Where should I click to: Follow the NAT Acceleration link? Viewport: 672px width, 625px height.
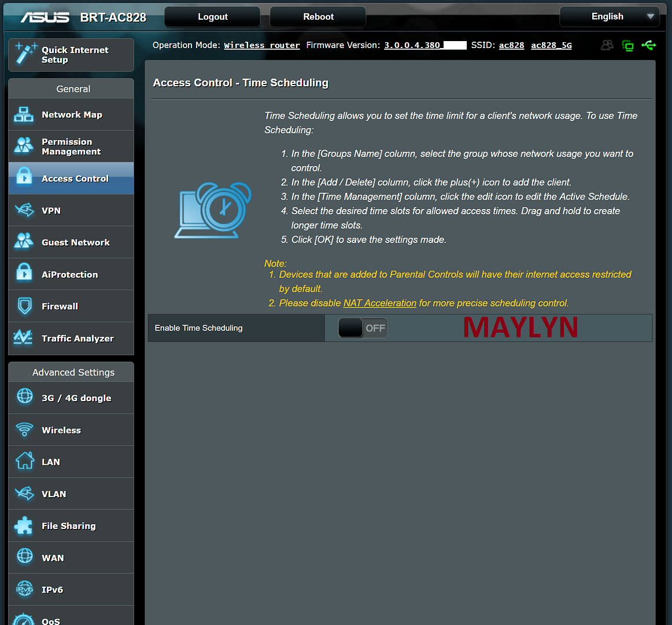(x=380, y=303)
